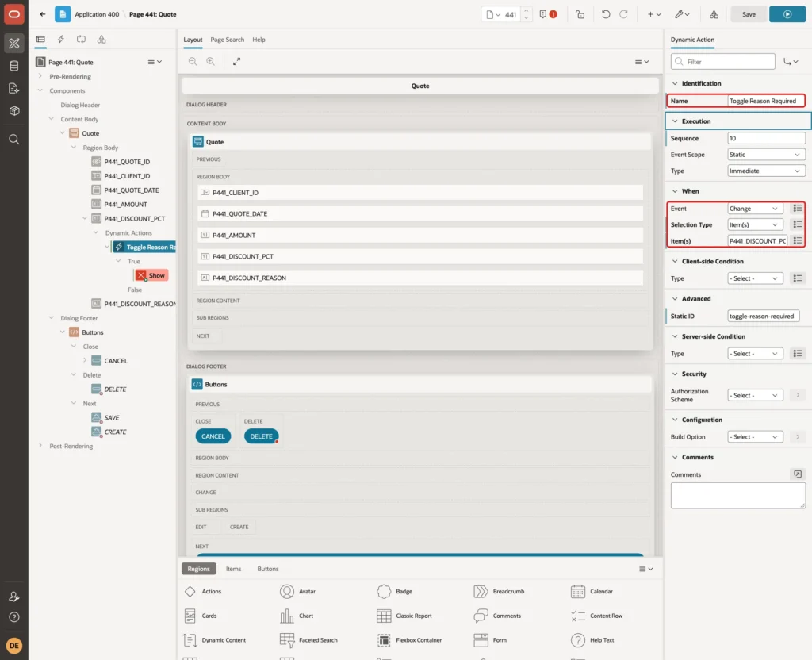
Task: Open comments popup editor icon
Action: point(798,474)
